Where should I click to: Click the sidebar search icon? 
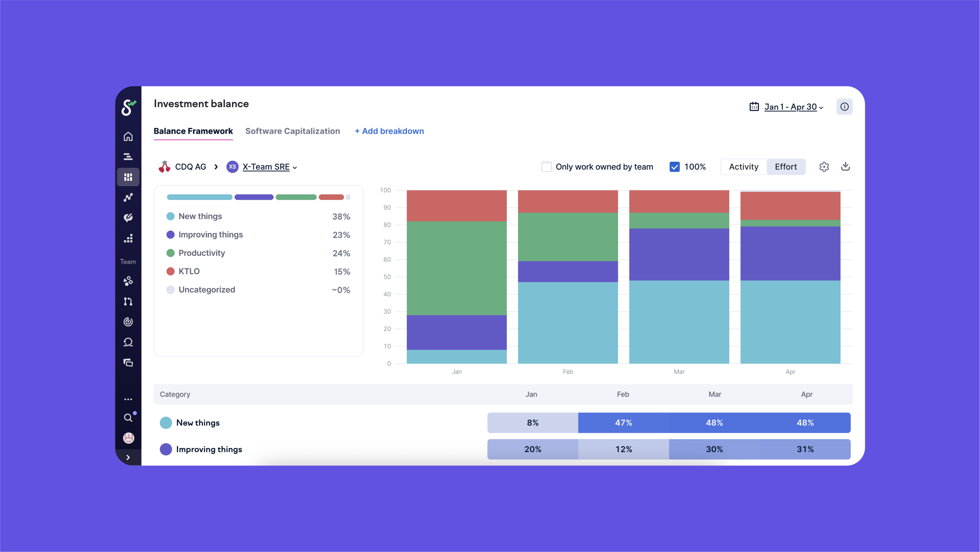[x=128, y=417]
